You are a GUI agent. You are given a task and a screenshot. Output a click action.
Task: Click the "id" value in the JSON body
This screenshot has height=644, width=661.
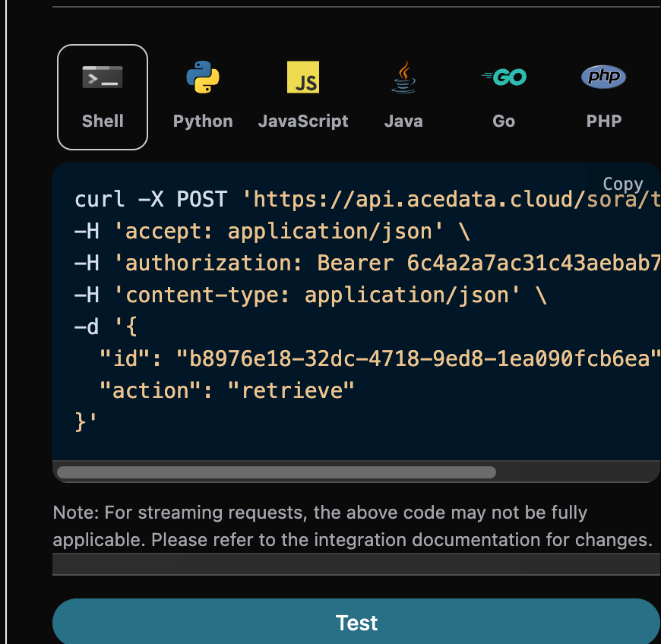(x=414, y=358)
